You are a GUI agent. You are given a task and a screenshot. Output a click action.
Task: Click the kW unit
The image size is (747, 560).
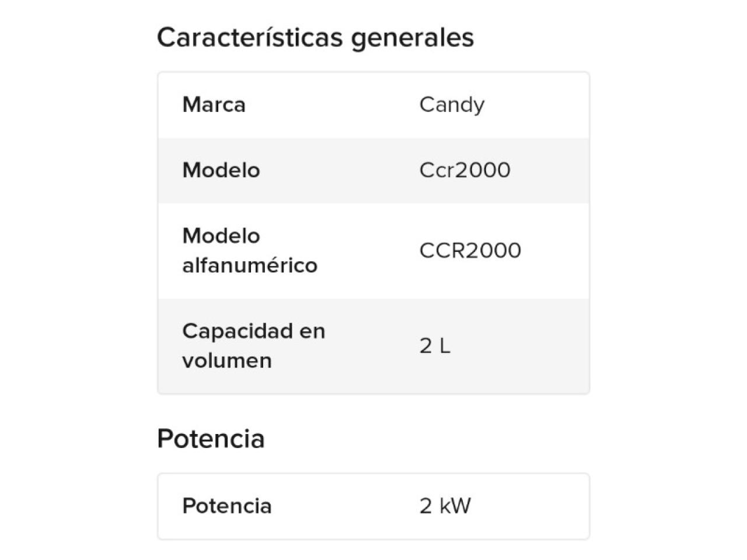point(455,506)
